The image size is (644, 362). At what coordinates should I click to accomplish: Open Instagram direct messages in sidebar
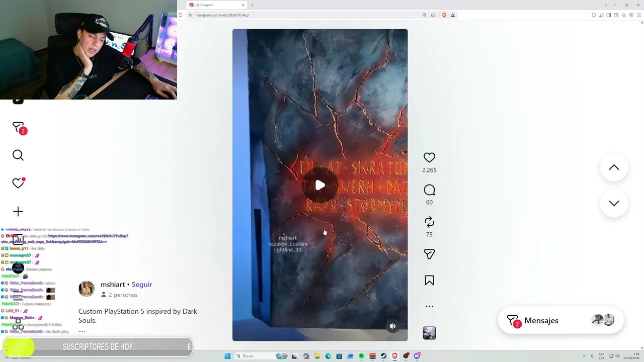tap(19, 128)
